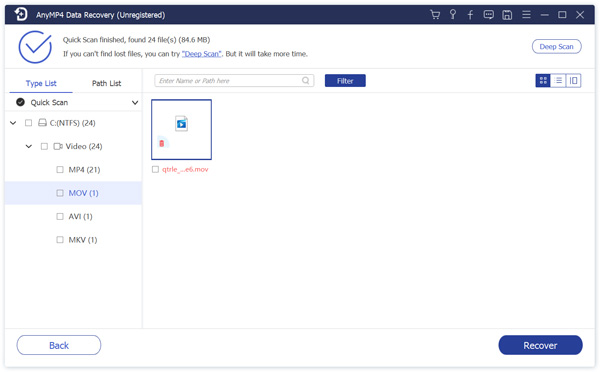Close the AnyMP4 Data Recovery window

click(x=580, y=15)
